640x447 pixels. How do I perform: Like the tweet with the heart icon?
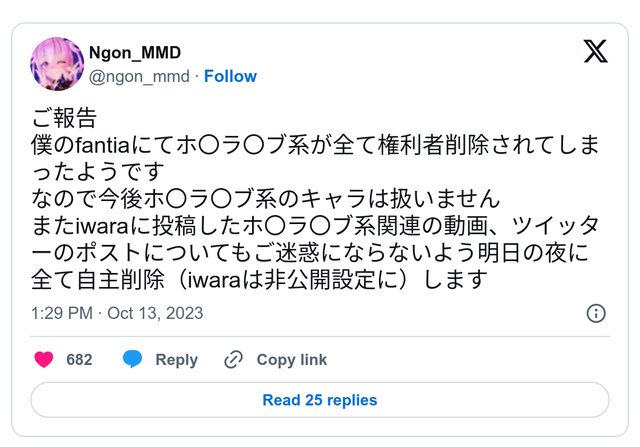pos(44,359)
